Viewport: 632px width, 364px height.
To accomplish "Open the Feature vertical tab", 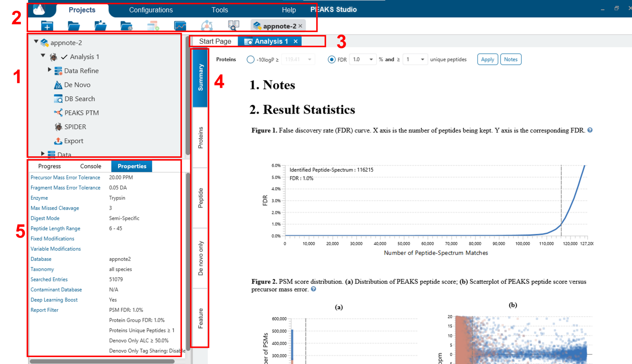I will pyautogui.click(x=200, y=318).
